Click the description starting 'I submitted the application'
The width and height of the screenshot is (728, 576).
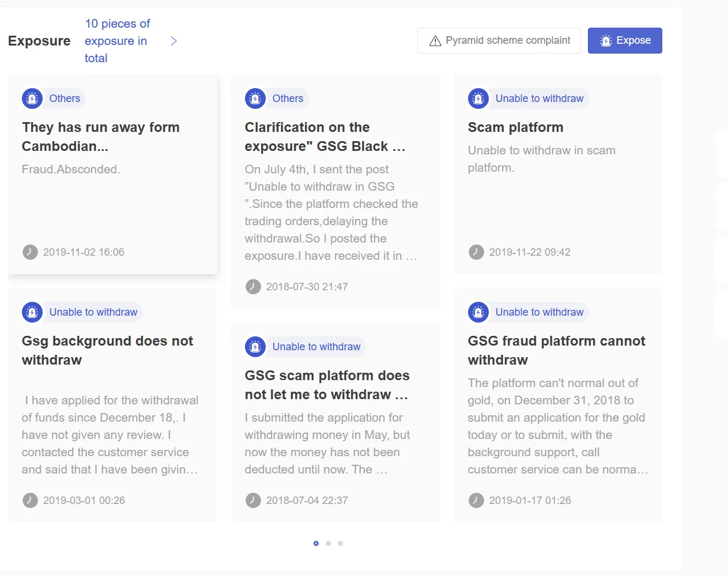tap(327, 444)
